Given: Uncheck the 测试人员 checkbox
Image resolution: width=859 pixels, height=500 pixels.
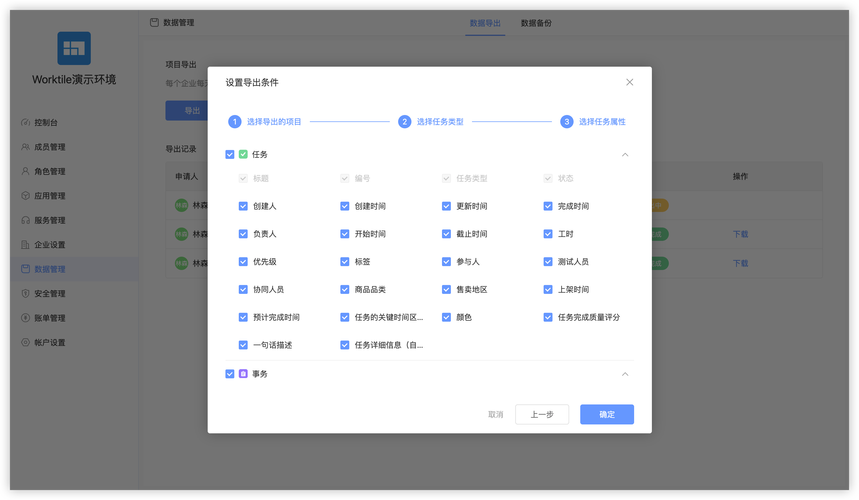Looking at the screenshot, I should pyautogui.click(x=548, y=262).
